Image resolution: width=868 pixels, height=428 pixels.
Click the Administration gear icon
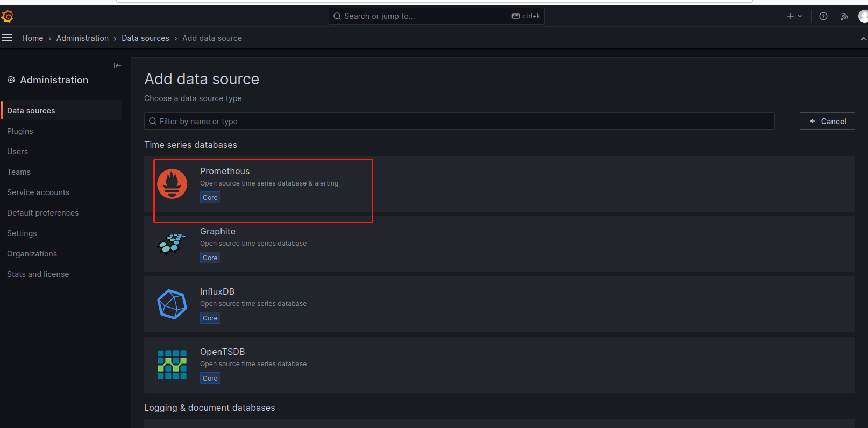(x=11, y=80)
